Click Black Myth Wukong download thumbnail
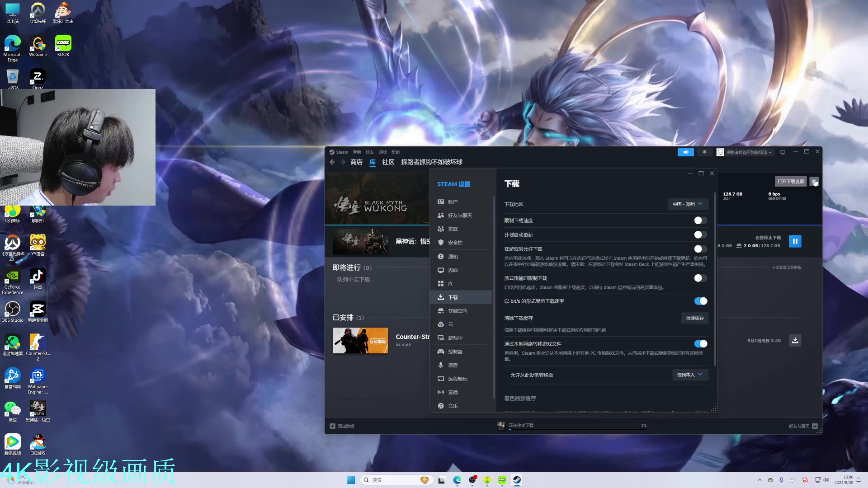 coord(360,241)
